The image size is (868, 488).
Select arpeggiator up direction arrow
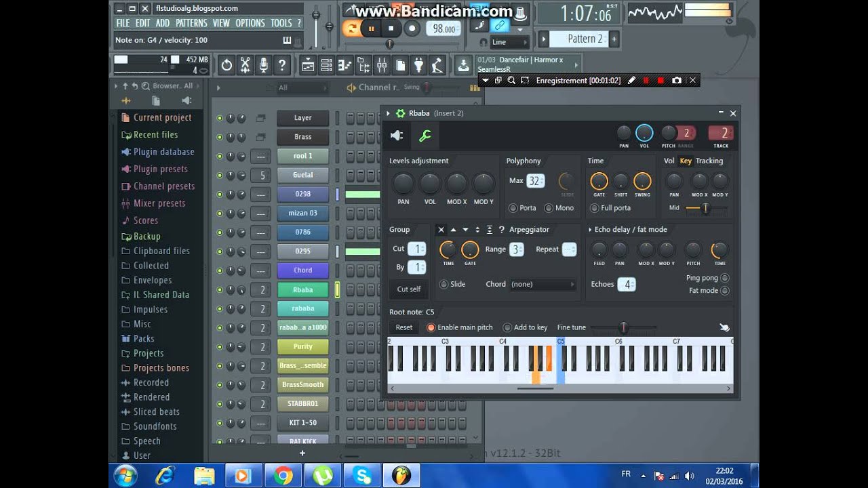click(x=453, y=230)
